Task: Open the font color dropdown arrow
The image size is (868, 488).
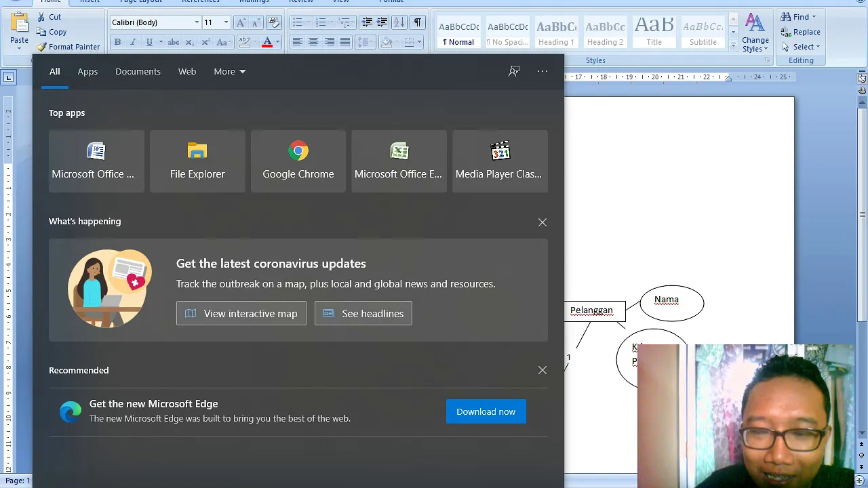Action: (x=277, y=42)
